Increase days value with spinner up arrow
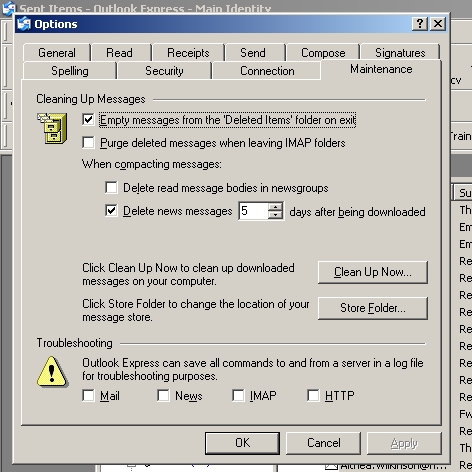The height and width of the screenshot is (472, 472). pos(275,207)
